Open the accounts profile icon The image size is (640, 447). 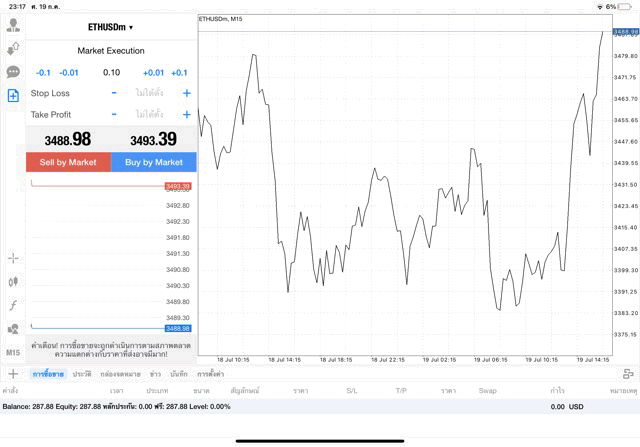pos(13,24)
